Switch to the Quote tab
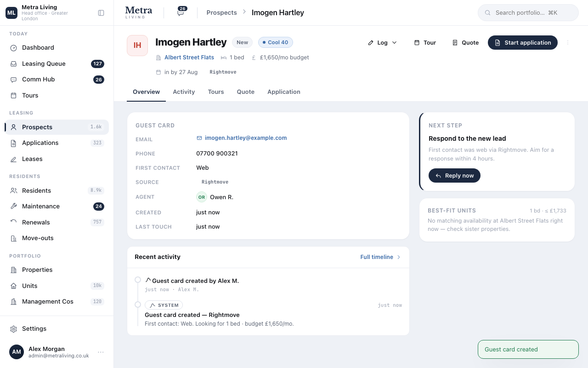 (x=246, y=92)
